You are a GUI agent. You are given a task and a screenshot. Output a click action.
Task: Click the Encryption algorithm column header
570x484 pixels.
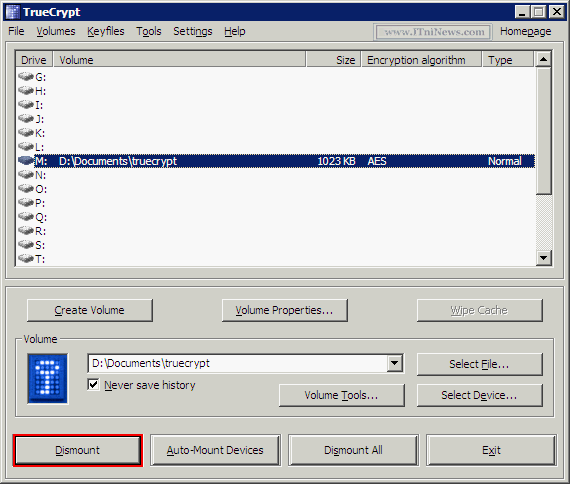pyautogui.click(x=421, y=60)
